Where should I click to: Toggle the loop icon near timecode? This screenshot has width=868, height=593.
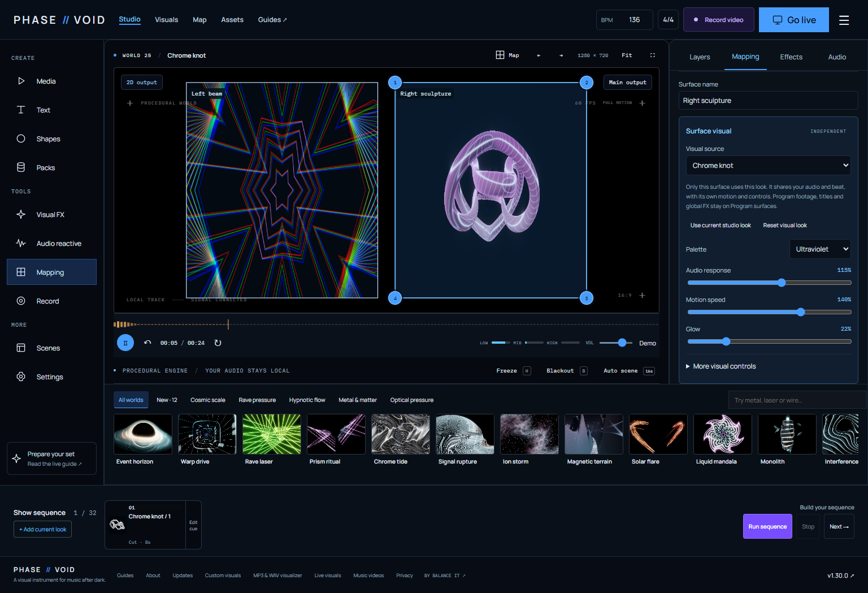coord(218,343)
